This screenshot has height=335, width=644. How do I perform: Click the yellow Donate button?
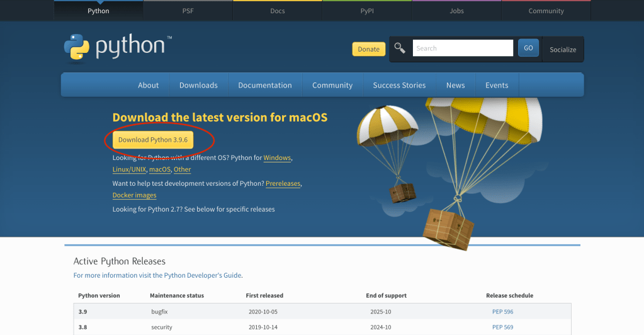[368, 49]
